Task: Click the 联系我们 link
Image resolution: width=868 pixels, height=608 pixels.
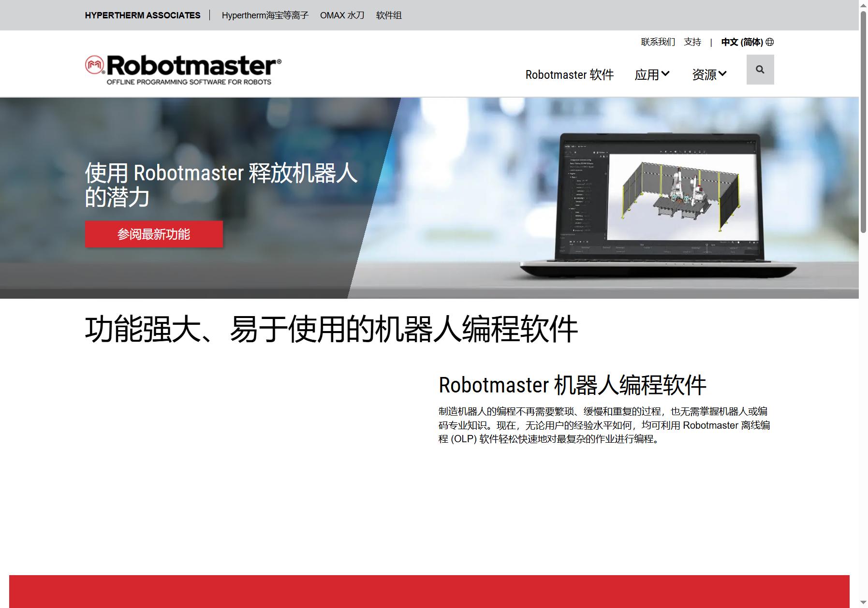Action: 658,42
